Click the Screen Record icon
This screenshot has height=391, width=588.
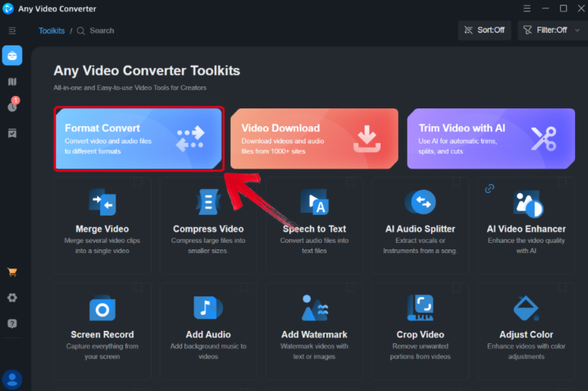[102, 308]
